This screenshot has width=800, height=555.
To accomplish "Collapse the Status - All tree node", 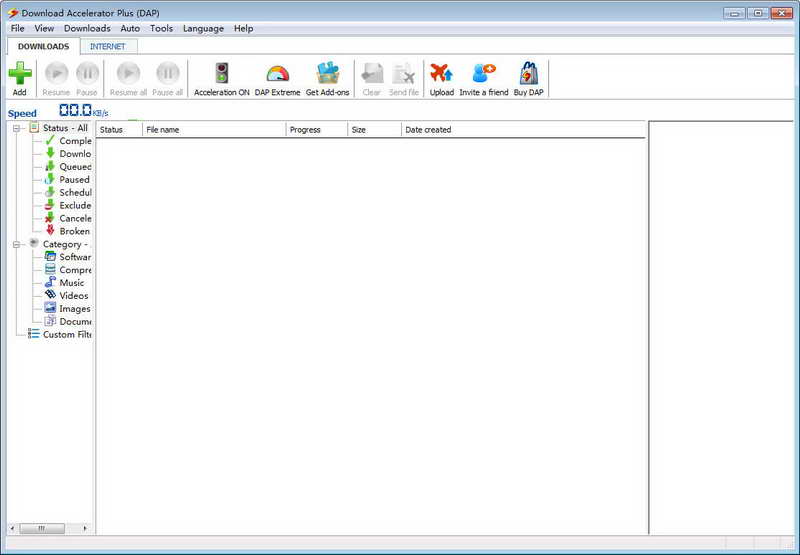I will click(x=16, y=128).
